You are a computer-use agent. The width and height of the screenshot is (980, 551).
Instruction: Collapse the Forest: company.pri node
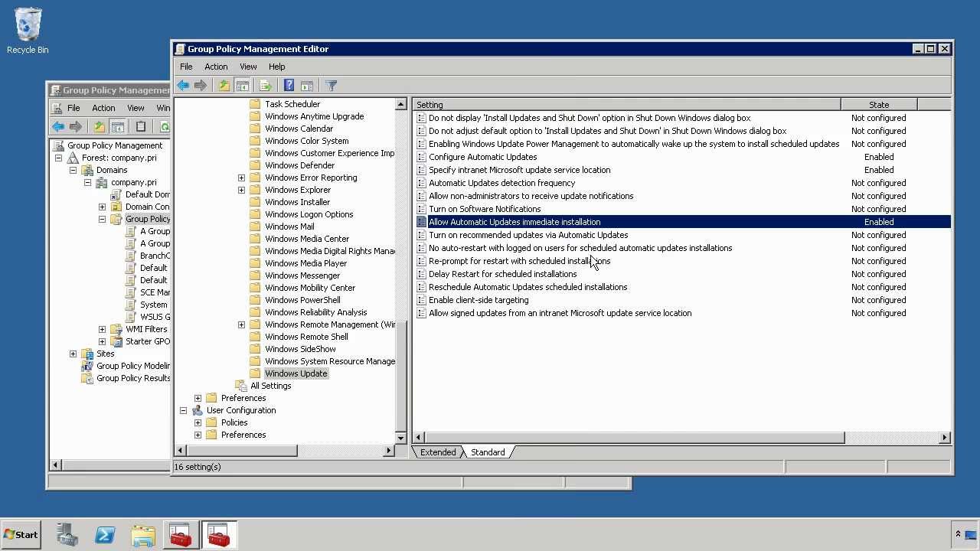58,158
